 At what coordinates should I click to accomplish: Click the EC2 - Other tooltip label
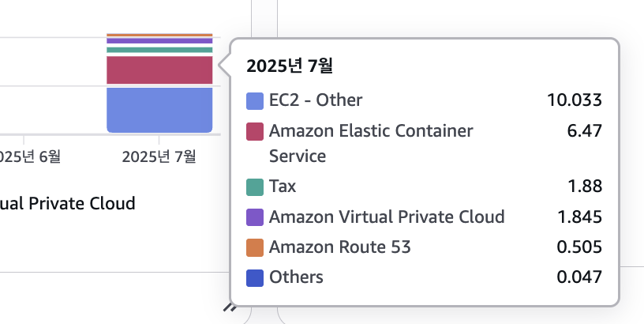[316, 100]
